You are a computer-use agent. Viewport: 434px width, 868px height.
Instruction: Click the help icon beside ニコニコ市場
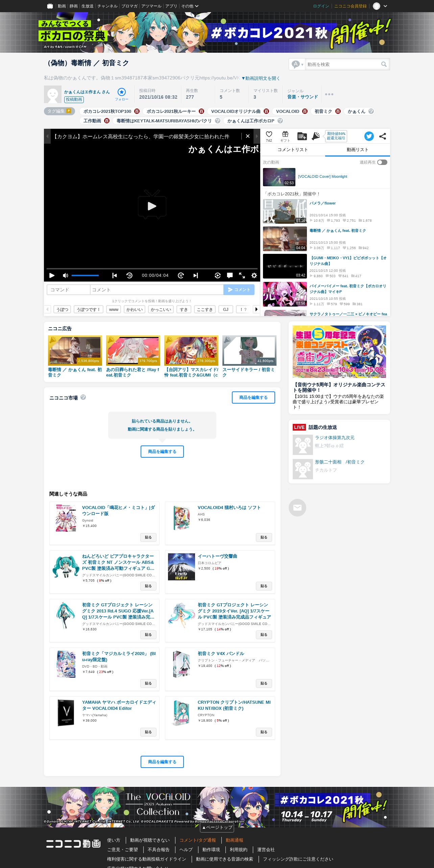[83, 397]
